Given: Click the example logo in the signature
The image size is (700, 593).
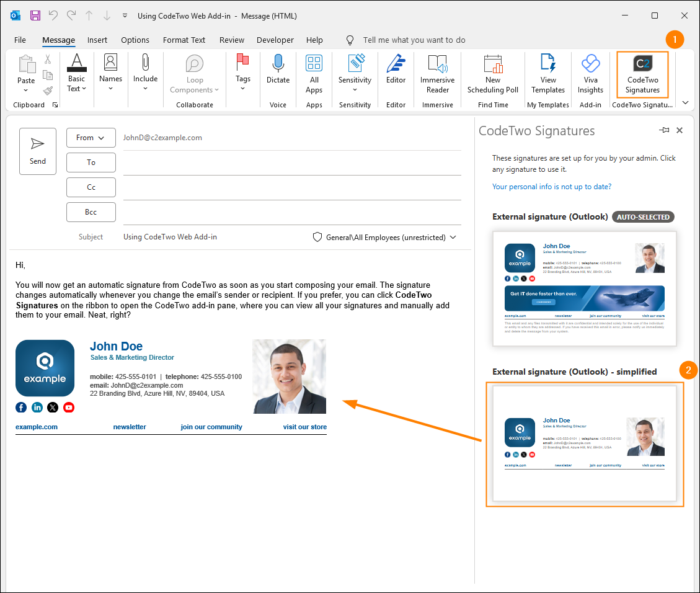Looking at the screenshot, I should [45, 368].
